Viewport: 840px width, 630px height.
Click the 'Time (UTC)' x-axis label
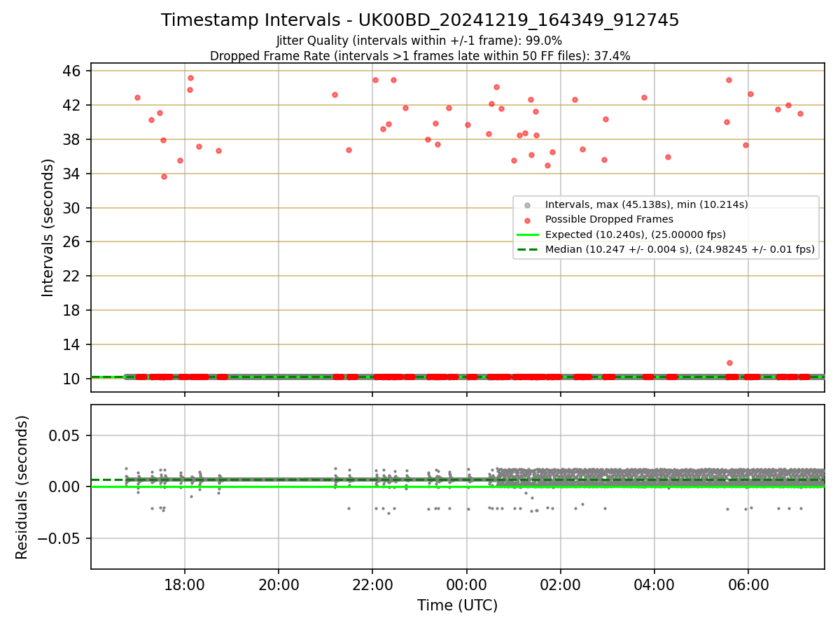coord(458,605)
